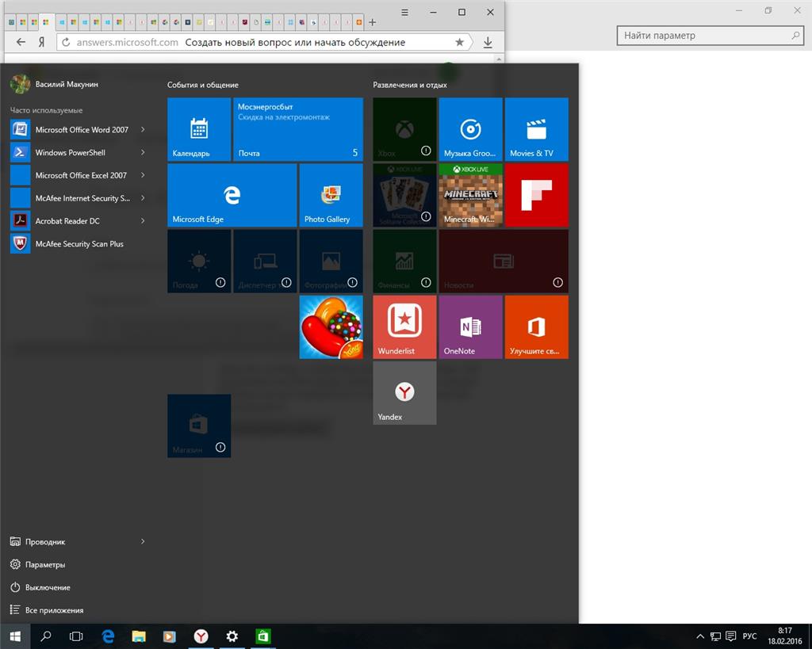Viewport: 812px width, 649px height.
Task: Open the Wunderlist tile
Action: [x=404, y=327]
